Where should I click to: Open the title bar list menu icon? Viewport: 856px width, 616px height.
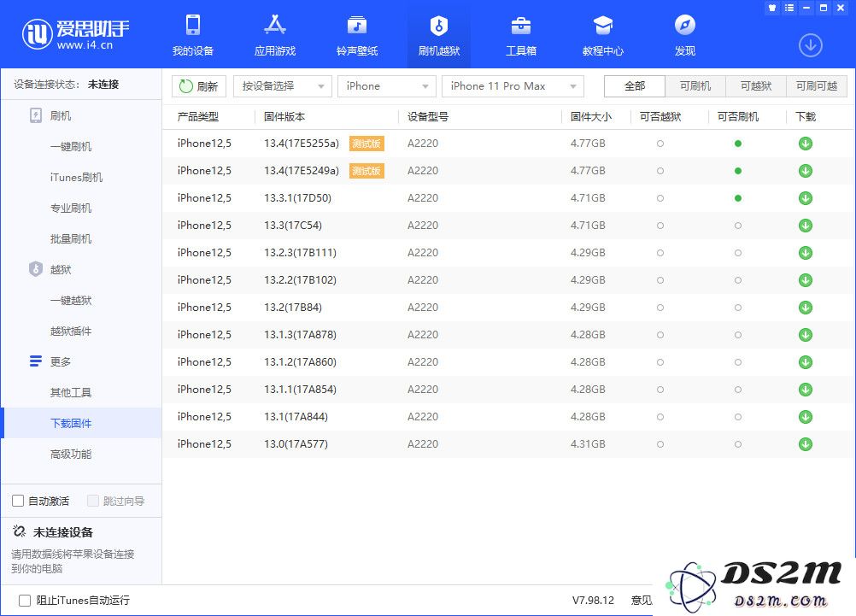pos(789,8)
